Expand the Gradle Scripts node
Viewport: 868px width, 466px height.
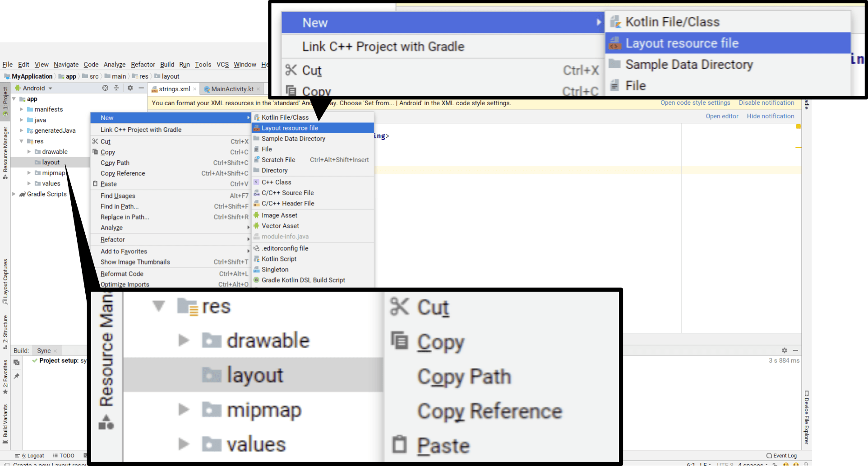[x=14, y=194]
